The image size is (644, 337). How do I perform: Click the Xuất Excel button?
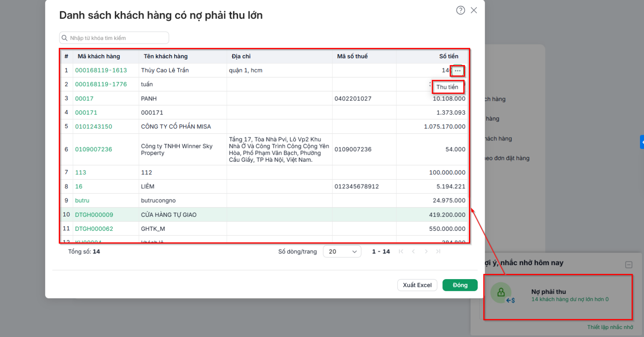(x=417, y=285)
